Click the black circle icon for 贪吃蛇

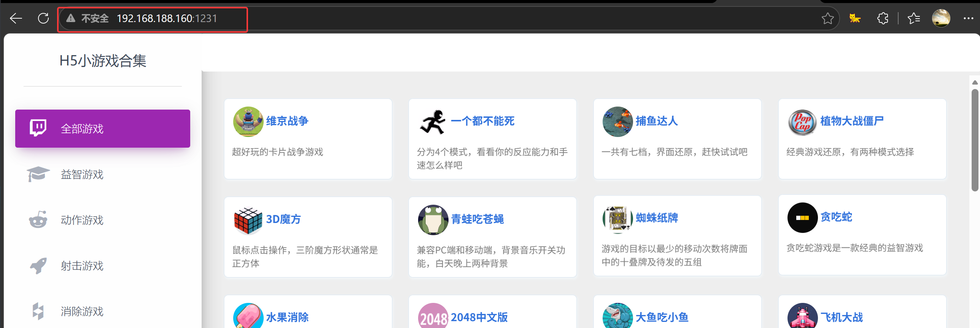802,218
